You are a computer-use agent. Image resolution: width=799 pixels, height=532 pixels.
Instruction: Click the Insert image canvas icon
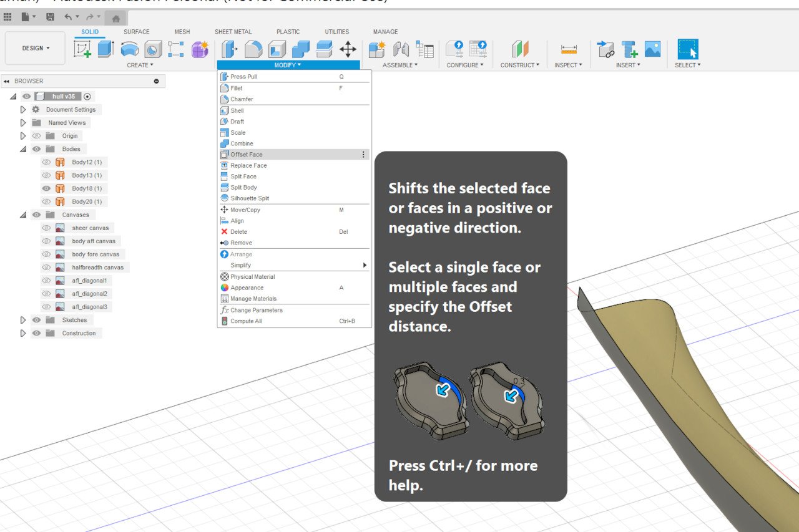tap(653, 49)
